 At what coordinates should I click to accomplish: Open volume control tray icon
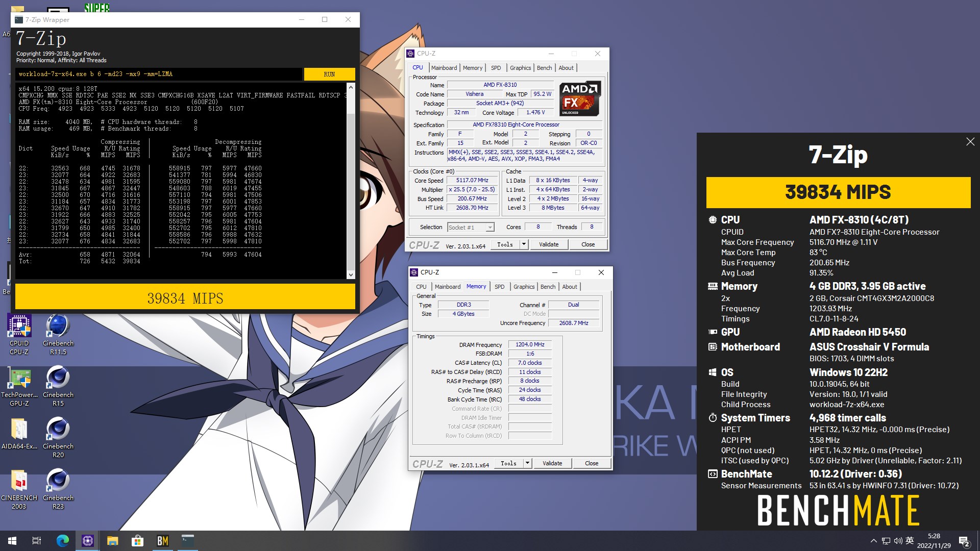click(x=898, y=541)
